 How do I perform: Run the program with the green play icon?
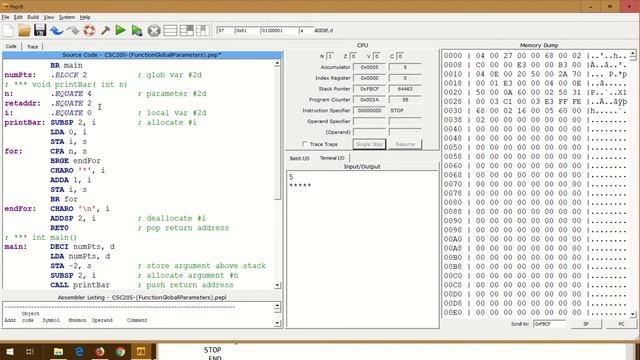pos(120,31)
